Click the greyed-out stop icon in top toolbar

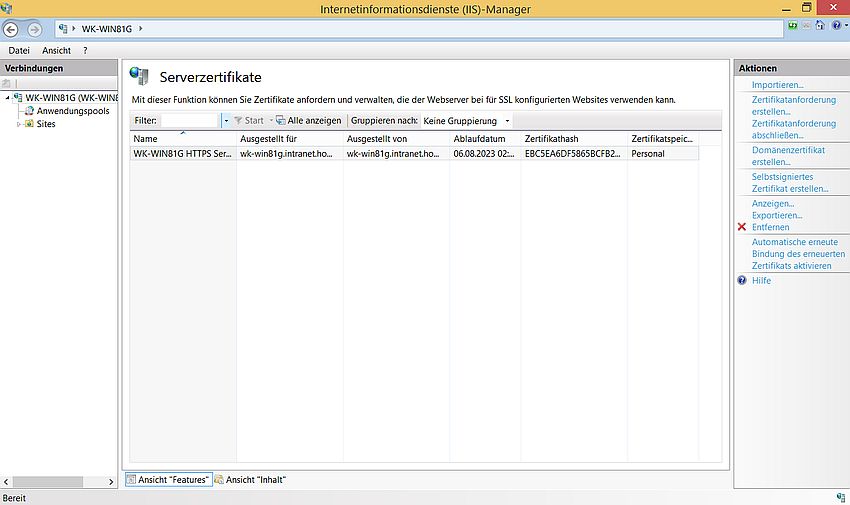(x=807, y=25)
